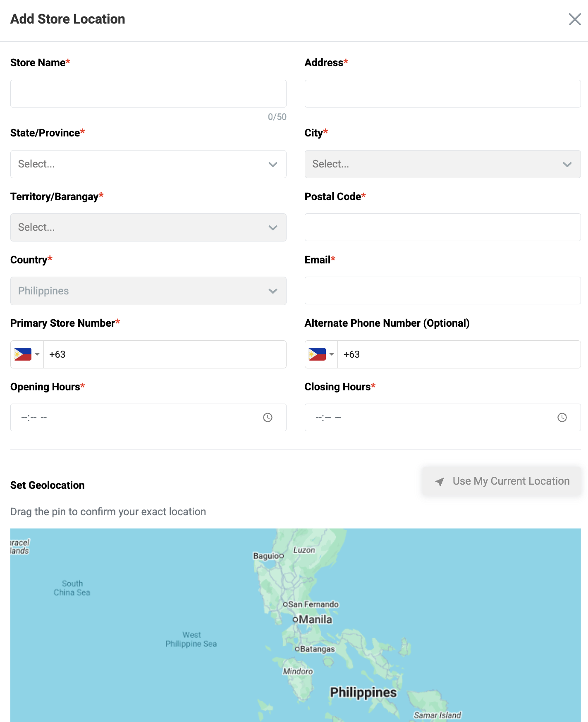Focus the Alternate Phone Number input
Screen dimensions: 588x722
coord(459,354)
